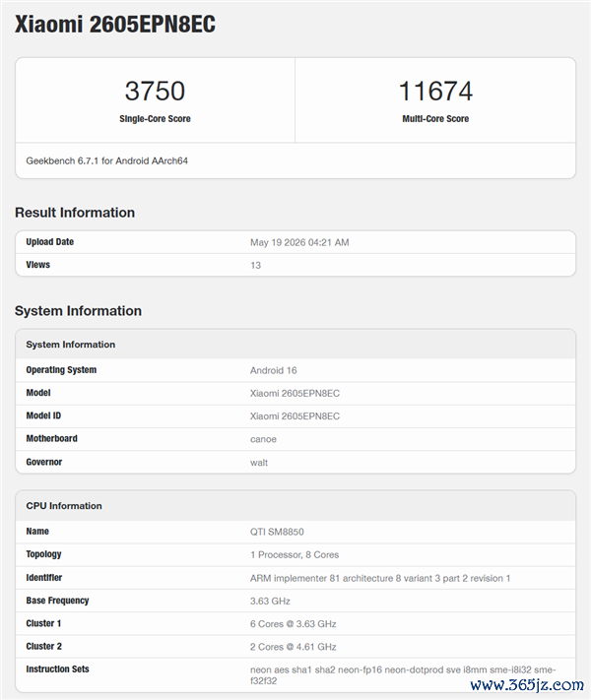Click the Operating System row label
Viewport: 591px width, 700px height.
(x=61, y=370)
